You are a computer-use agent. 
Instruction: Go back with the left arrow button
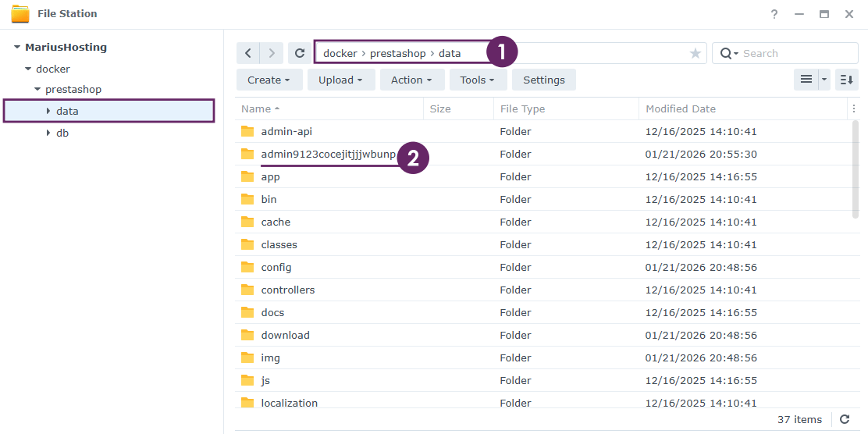pos(248,53)
